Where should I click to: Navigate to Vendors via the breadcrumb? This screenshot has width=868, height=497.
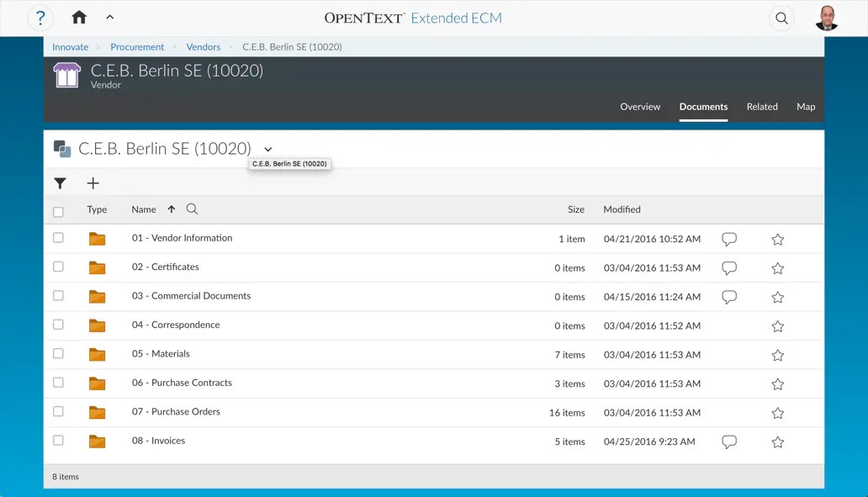point(203,47)
